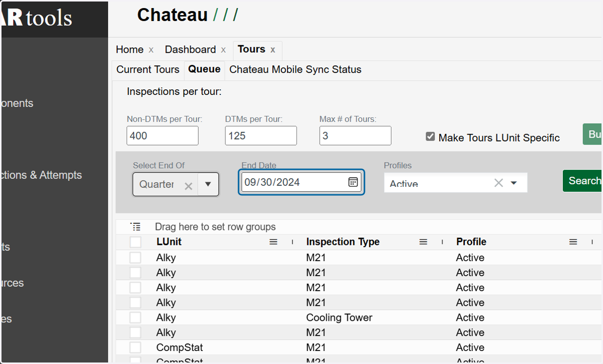Clear the Quarter selection with X icon
This screenshot has width=603, height=364.
tap(188, 186)
